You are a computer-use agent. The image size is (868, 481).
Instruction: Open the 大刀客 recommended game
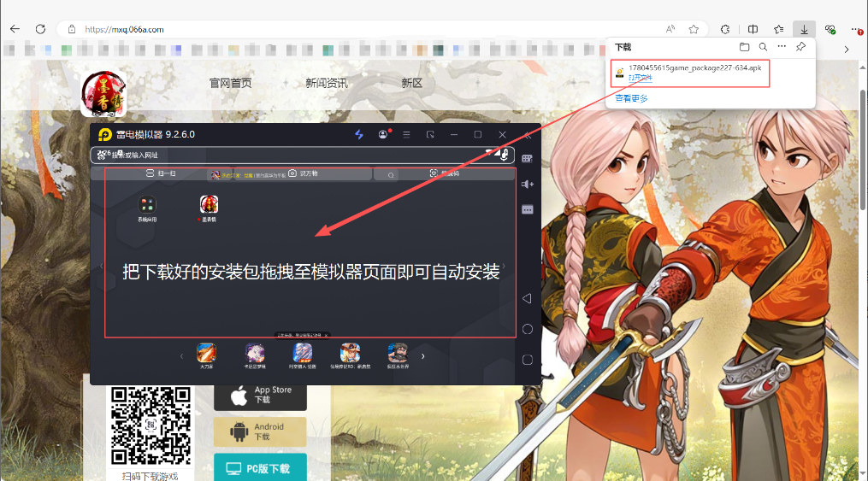pos(206,355)
